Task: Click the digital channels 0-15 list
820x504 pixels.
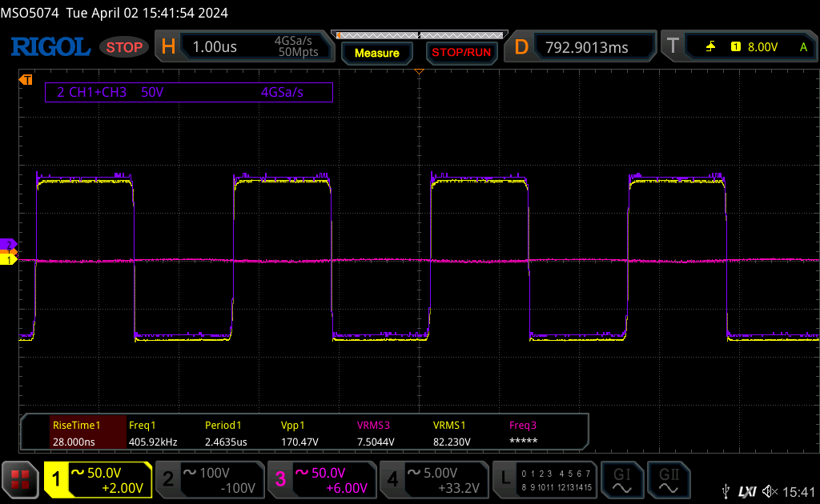Action: click(x=556, y=481)
